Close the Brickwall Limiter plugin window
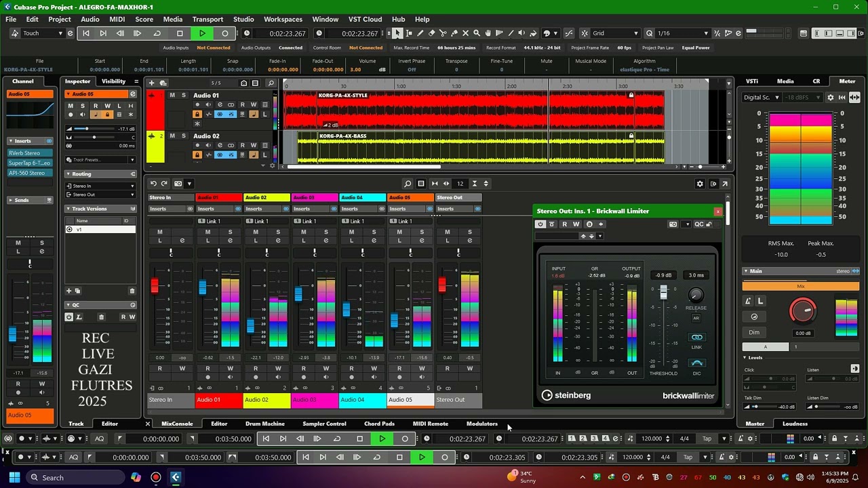 717,211
